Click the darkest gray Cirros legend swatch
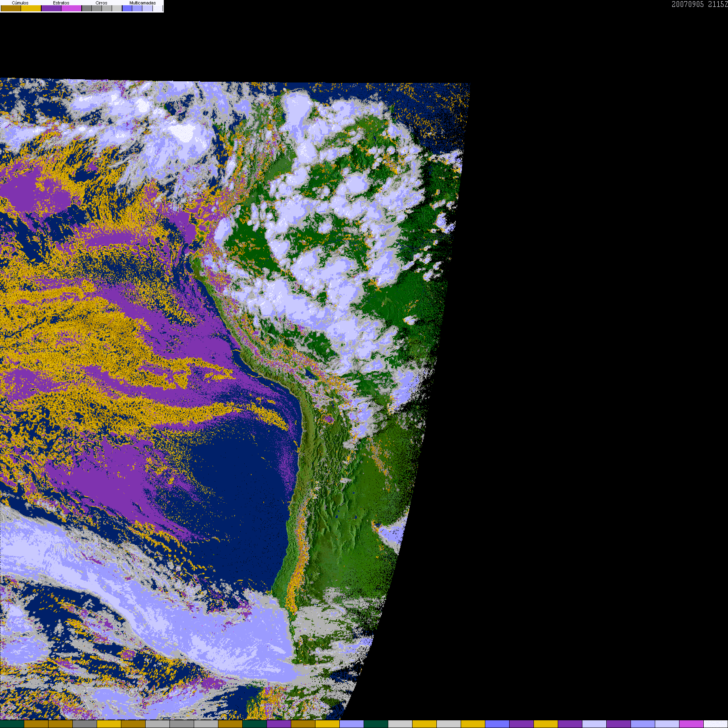728x728 pixels. tap(87, 8)
